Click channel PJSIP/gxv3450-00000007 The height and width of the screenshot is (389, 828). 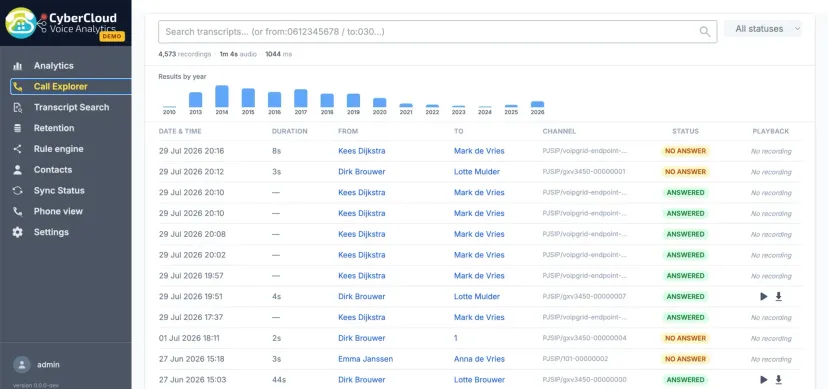point(584,297)
